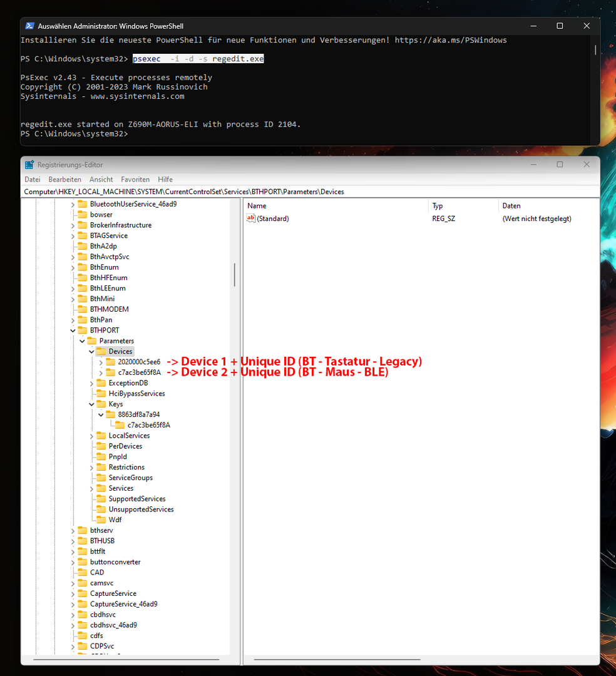Select the PerDevices folder icon

click(x=101, y=446)
